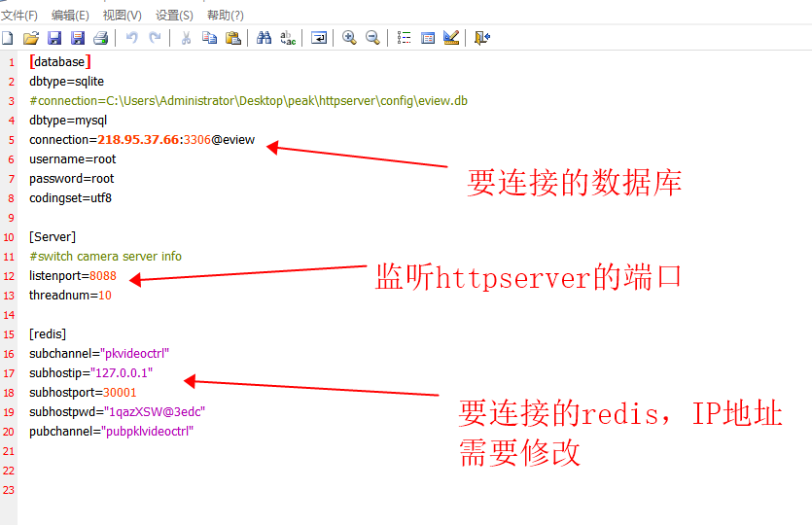The height and width of the screenshot is (525, 812).
Task: Click the listenport=8088 line
Action: pos(73,276)
